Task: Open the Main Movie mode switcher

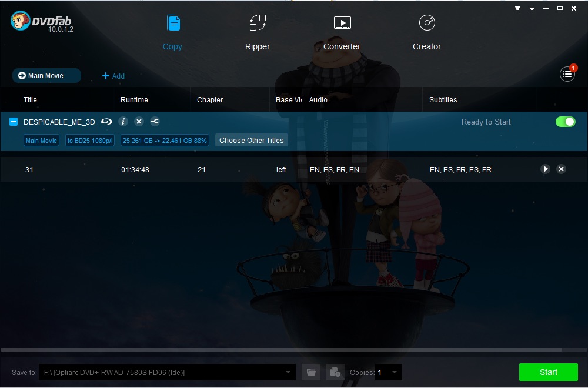Action: pos(46,76)
